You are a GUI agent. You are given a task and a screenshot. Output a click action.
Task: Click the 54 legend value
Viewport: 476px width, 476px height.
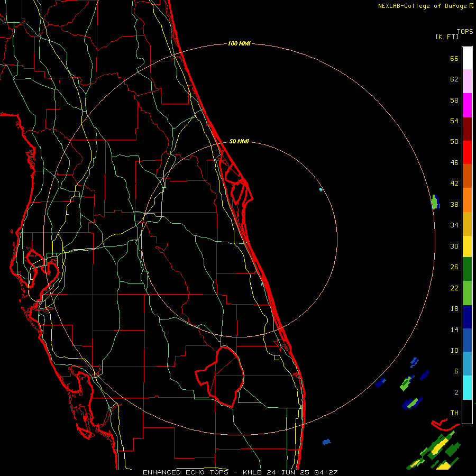point(454,121)
